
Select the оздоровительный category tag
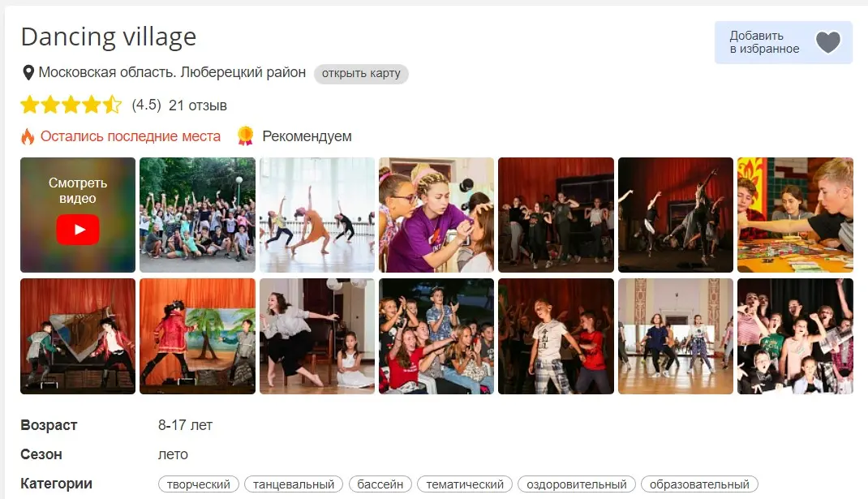coord(576,484)
